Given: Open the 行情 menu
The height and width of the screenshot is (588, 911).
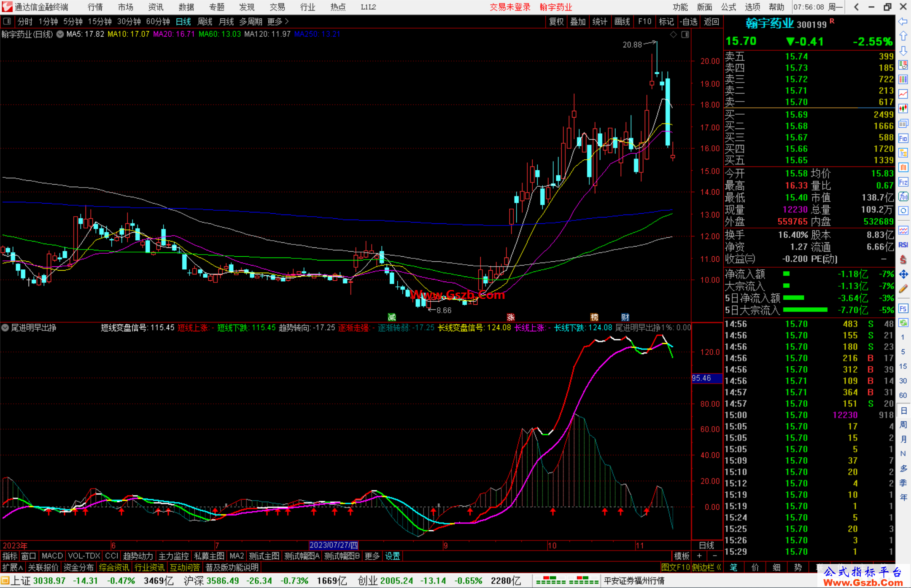Looking at the screenshot, I should coord(95,7).
